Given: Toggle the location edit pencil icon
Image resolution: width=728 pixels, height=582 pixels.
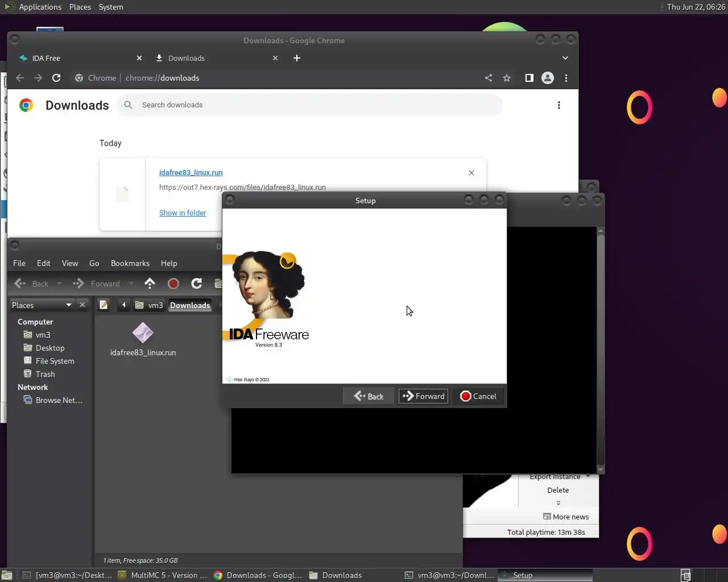Looking at the screenshot, I should [x=104, y=305].
